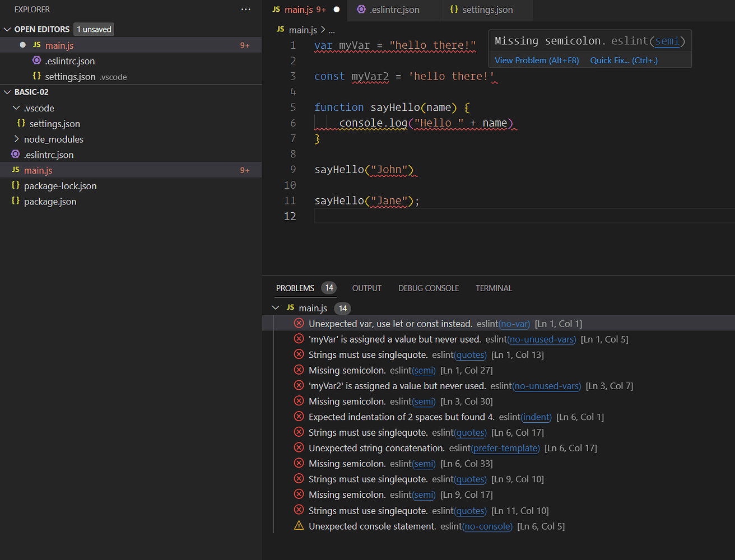Viewport: 735px width, 560px height.
Task: Click the JS icon next to the breadcrumb main.js
Action: (x=280, y=29)
